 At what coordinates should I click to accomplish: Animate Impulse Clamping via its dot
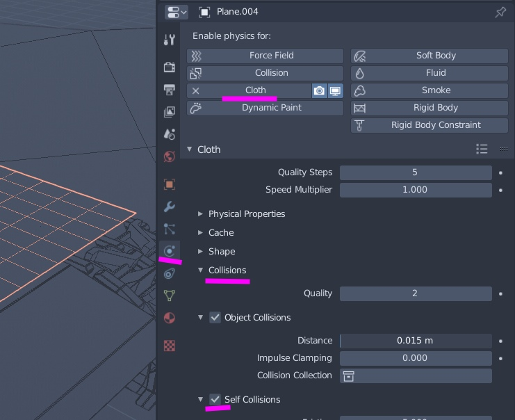(x=500, y=359)
